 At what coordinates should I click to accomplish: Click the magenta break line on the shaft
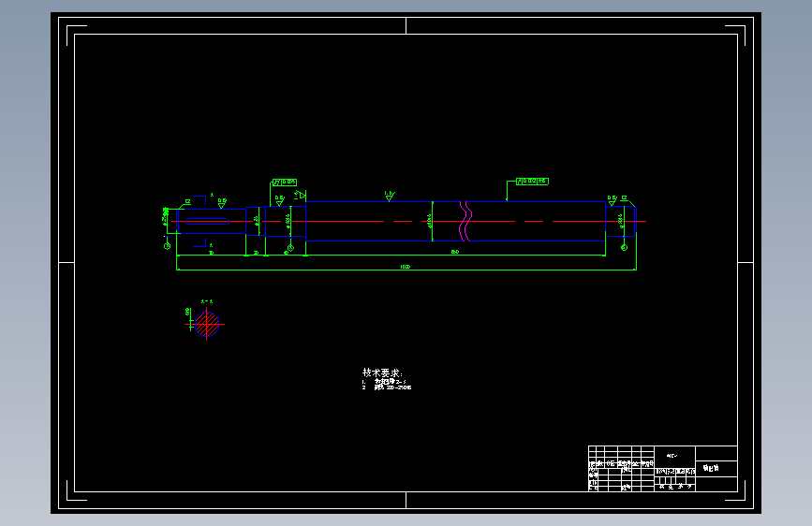[x=465, y=222]
